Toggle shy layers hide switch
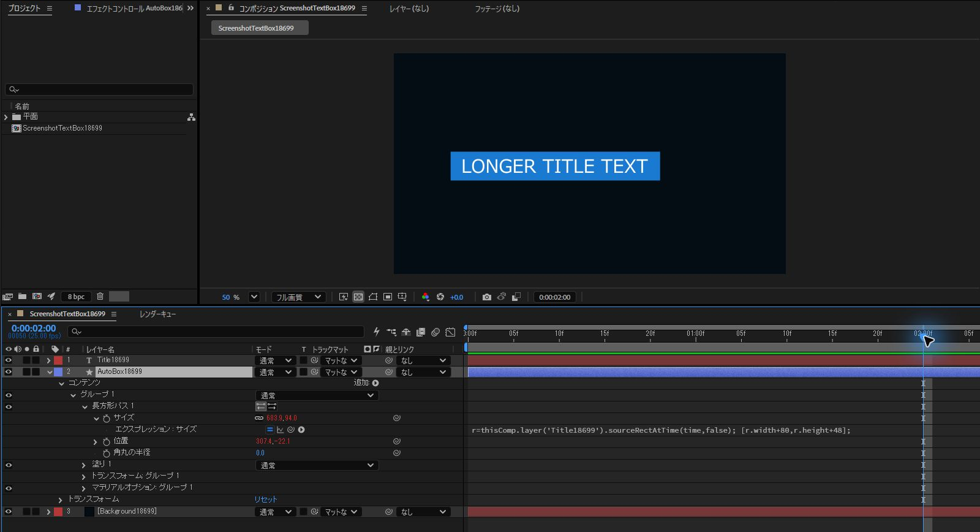 406,332
